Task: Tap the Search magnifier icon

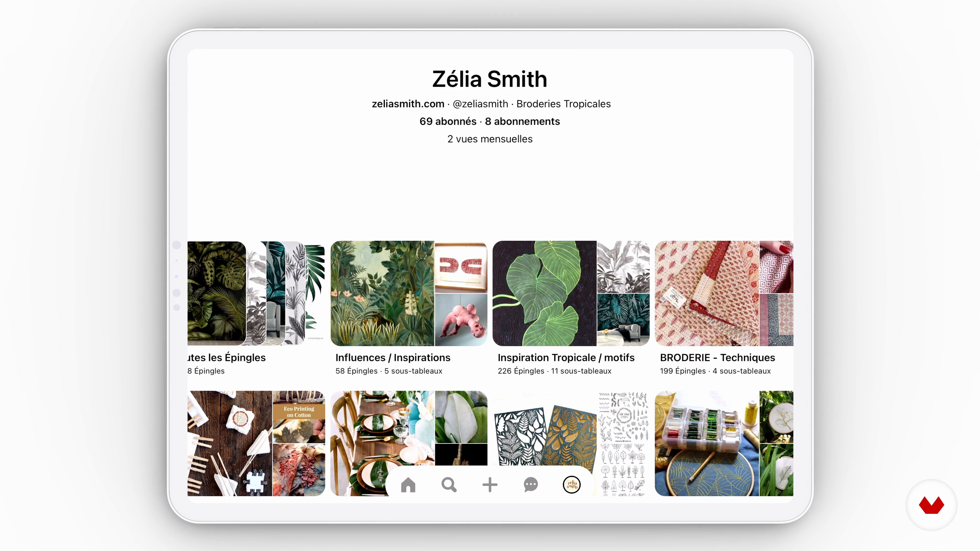Action: pos(449,485)
